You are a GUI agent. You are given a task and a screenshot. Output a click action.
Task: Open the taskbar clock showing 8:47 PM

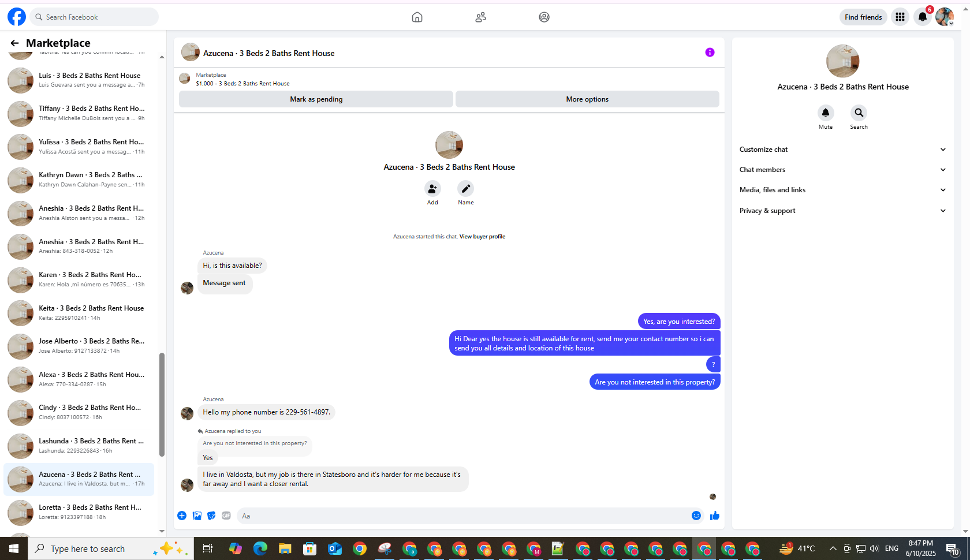point(920,548)
